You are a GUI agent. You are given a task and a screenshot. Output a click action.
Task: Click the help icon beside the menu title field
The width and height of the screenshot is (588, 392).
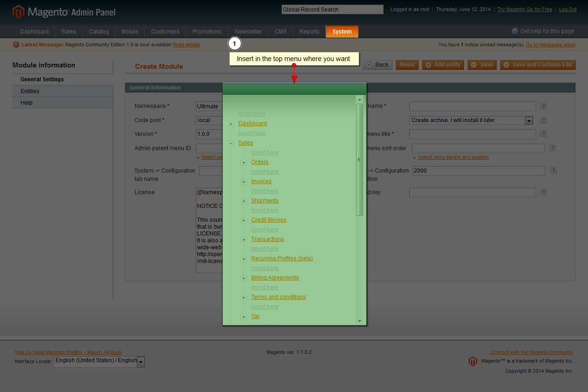[x=543, y=134]
